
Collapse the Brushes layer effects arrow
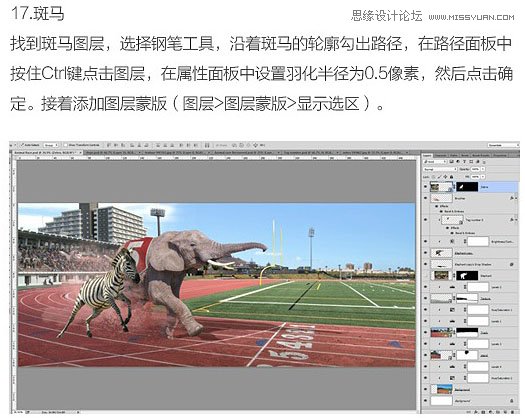click(516, 198)
